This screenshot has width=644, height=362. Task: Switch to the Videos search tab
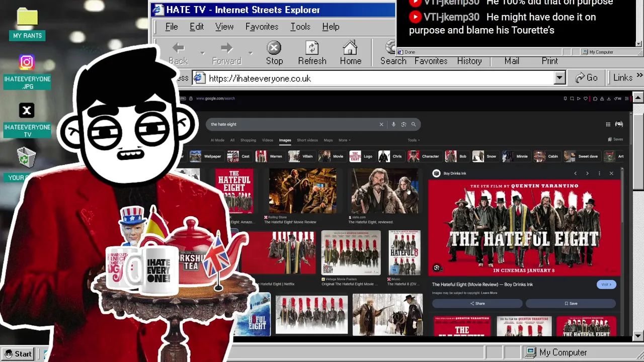click(x=267, y=140)
